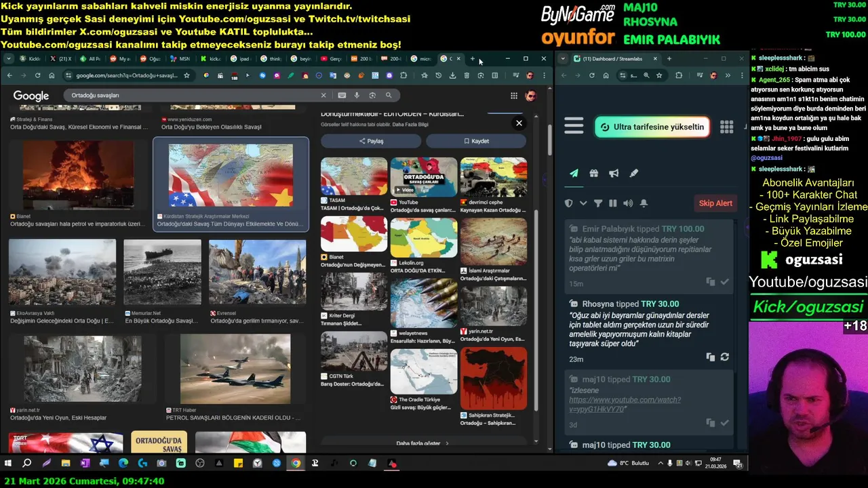Switch to the MSN browser tab
868x488 pixels.
[x=179, y=59]
